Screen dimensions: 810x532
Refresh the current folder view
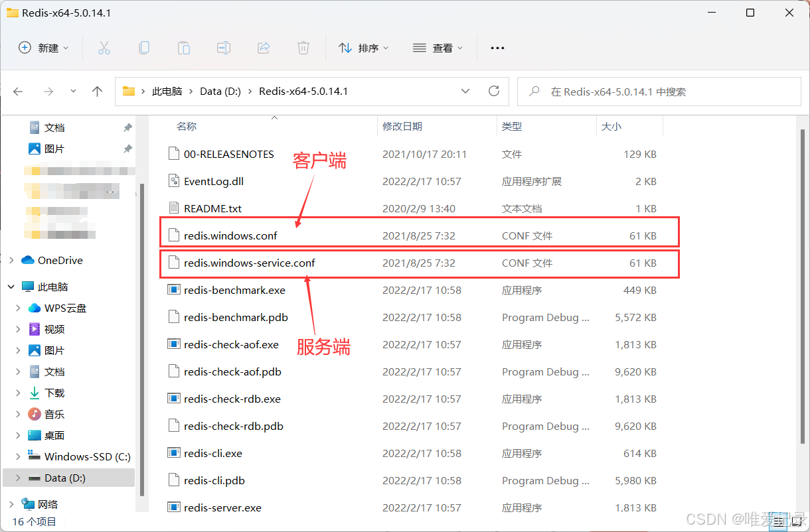[493, 91]
